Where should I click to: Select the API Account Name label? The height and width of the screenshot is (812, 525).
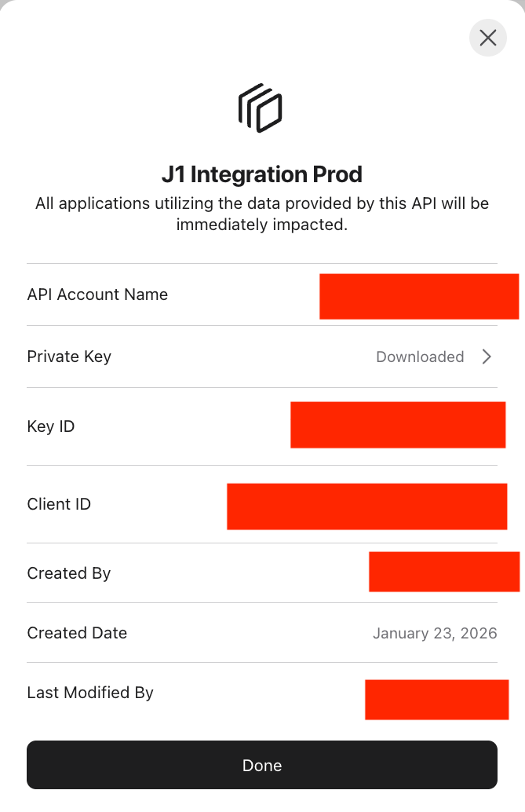coord(97,294)
